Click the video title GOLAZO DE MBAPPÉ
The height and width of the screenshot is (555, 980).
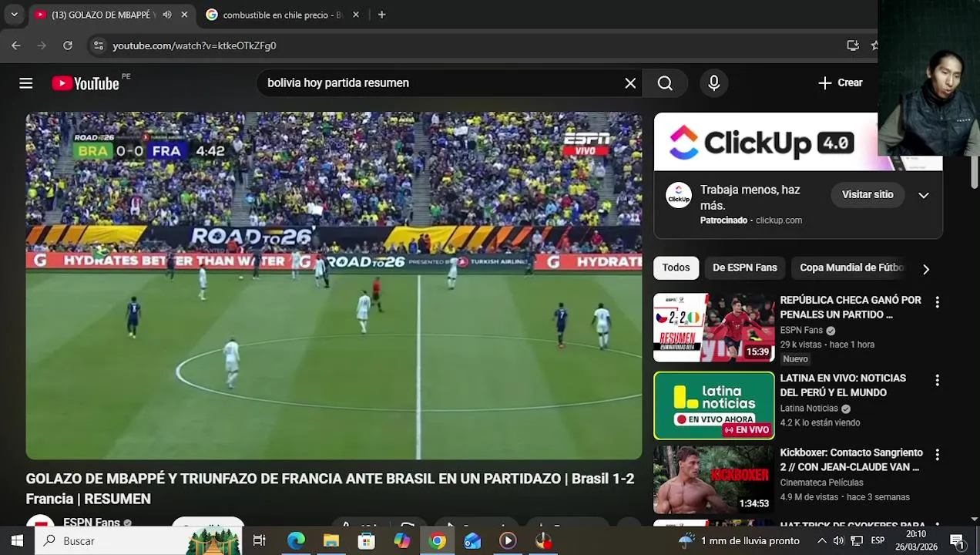tap(330, 489)
